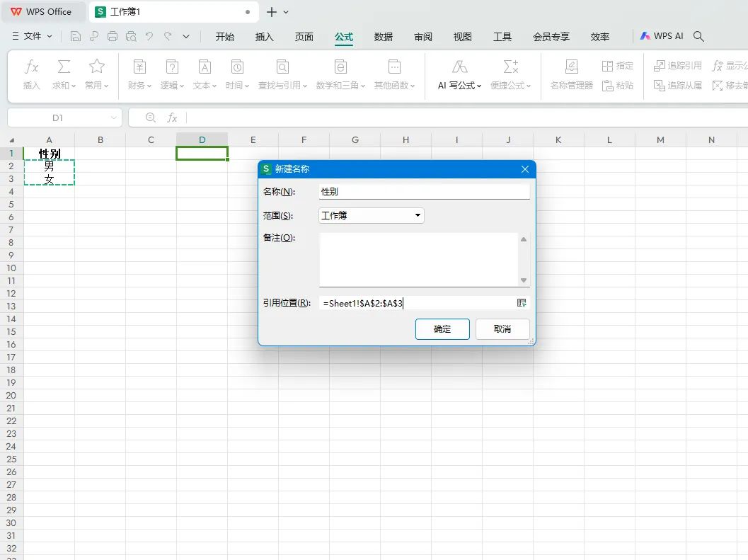This screenshot has width=748, height=560.
Task: Click cell A1 containing 性别
Action: click(49, 154)
